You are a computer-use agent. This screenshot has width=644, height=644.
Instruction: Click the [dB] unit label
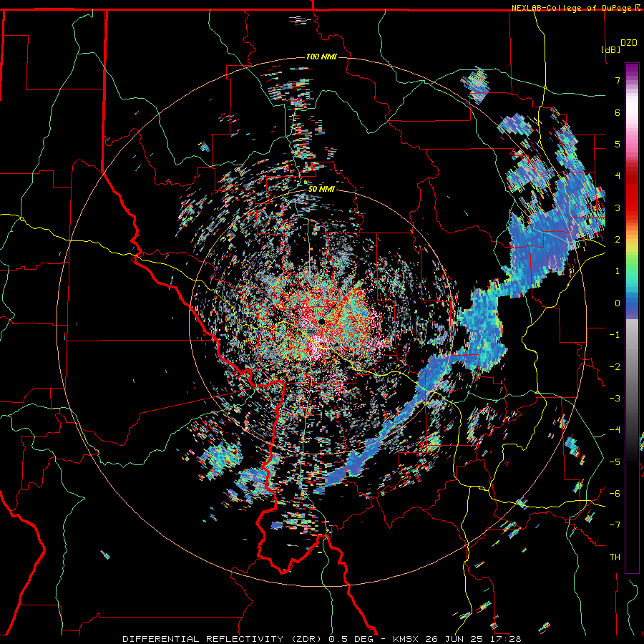pos(611,49)
